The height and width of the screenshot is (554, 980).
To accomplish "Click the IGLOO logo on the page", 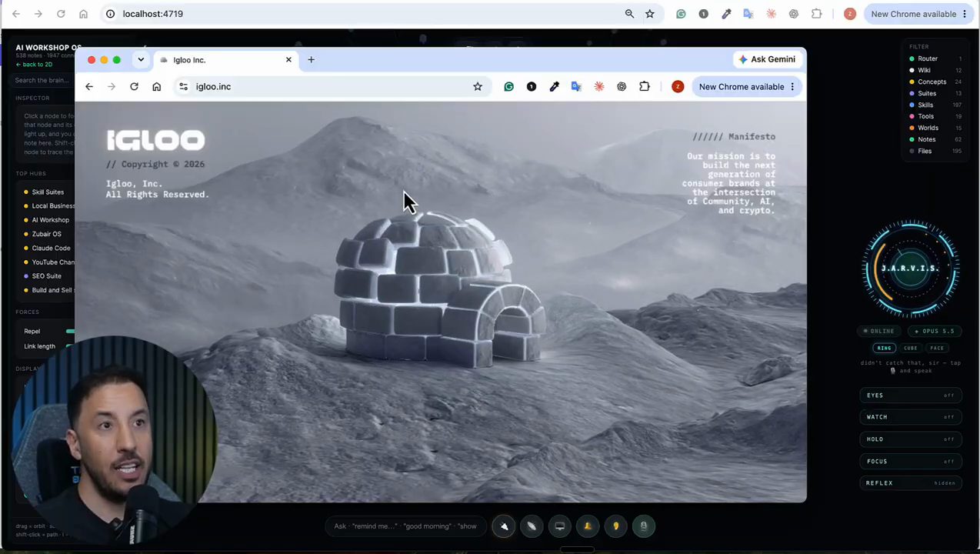I will click(155, 140).
